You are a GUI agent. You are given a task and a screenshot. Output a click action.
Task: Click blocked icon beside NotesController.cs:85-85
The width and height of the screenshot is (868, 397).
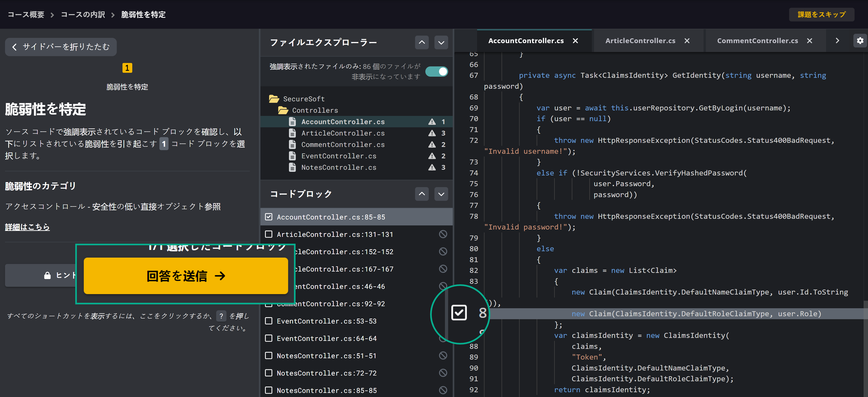443,390
